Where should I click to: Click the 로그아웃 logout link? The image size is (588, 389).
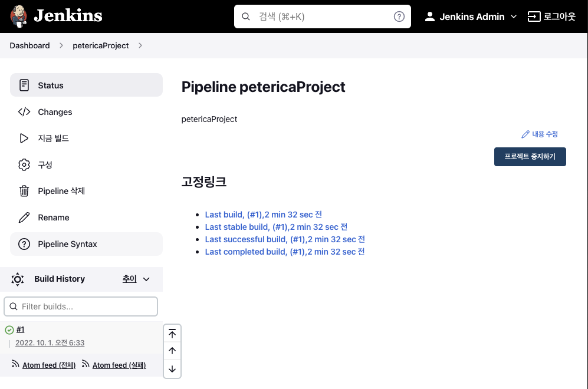pos(551,17)
